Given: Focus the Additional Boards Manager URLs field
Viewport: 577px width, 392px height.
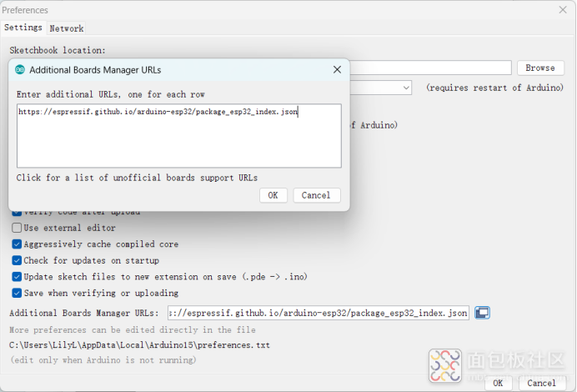Looking at the screenshot, I should click(x=319, y=313).
